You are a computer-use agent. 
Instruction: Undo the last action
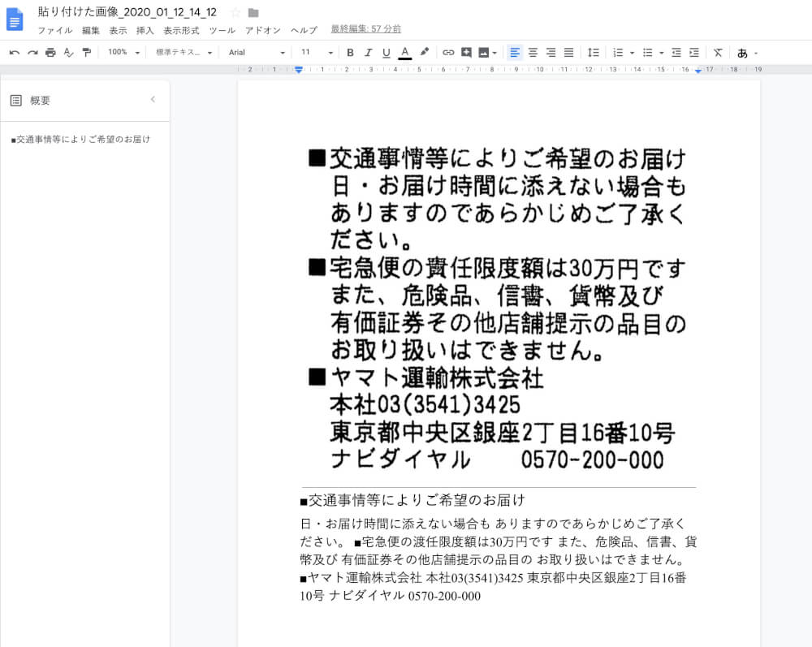tap(15, 52)
